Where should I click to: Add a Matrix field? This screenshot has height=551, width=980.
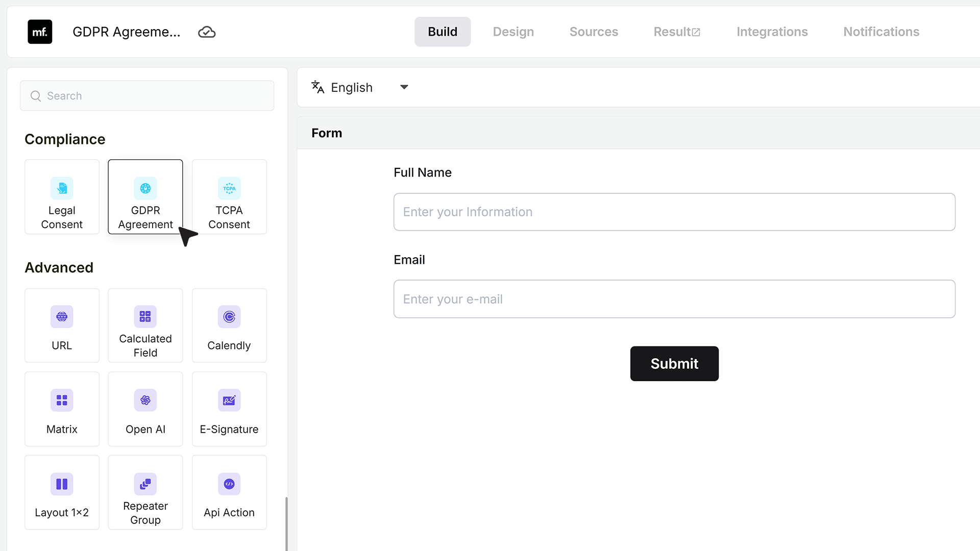click(62, 409)
